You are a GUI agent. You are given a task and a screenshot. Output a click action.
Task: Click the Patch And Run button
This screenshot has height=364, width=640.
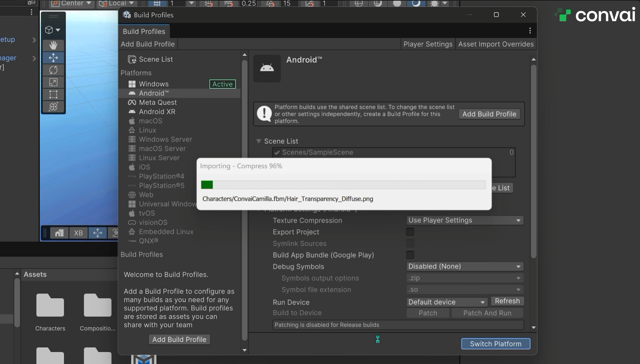pyautogui.click(x=487, y=313)
